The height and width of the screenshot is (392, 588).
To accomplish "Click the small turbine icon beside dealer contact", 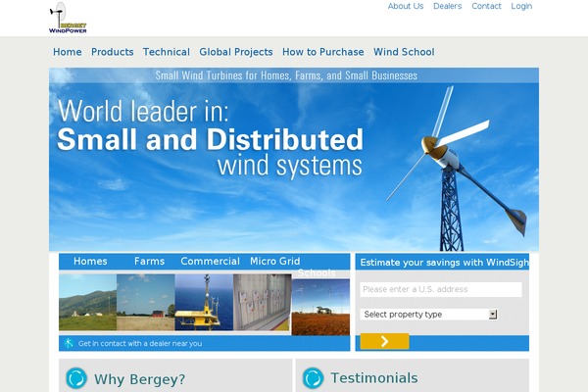I will tap(69, 342).
